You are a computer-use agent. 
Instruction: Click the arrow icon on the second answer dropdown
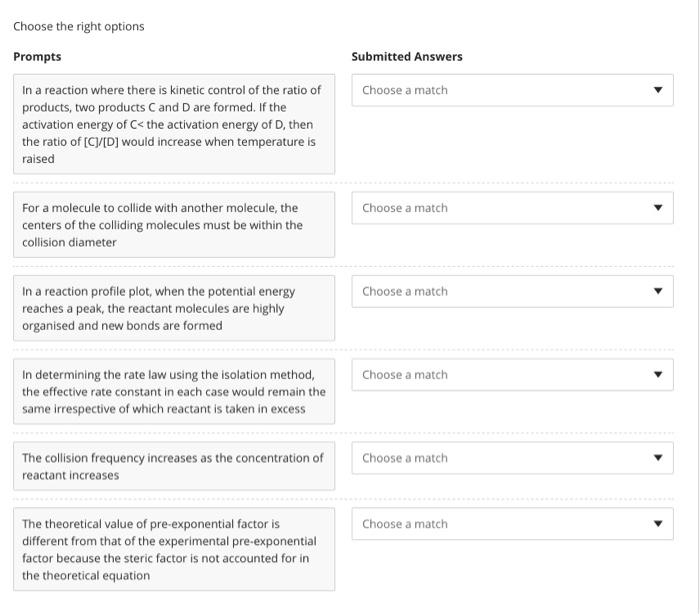click(x=657, y=208)
